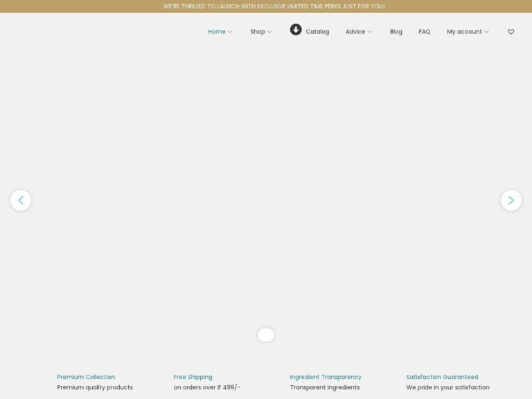Open the FAQ menu item

(425, 32)
